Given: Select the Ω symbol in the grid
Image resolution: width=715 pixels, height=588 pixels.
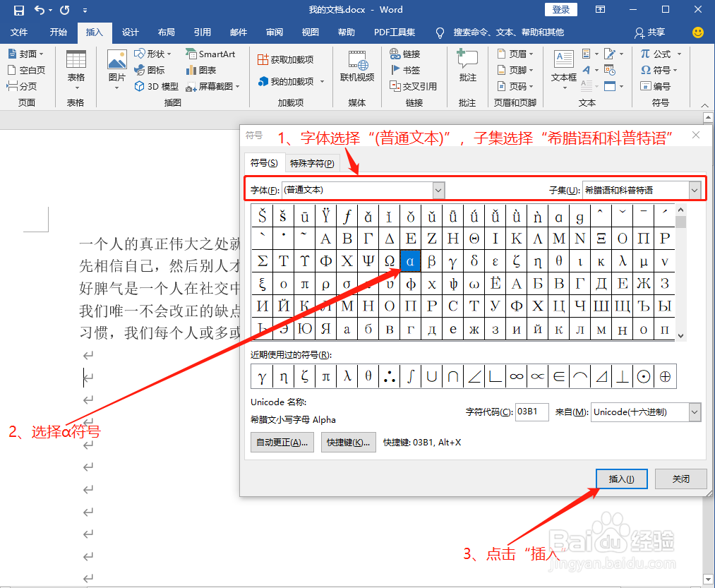Looking at the screenshot, I should 390,261.
